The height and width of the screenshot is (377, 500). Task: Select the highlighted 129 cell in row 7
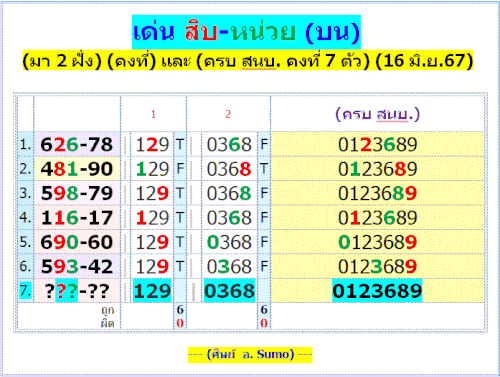pyautogui.click(x=152, y=291)
